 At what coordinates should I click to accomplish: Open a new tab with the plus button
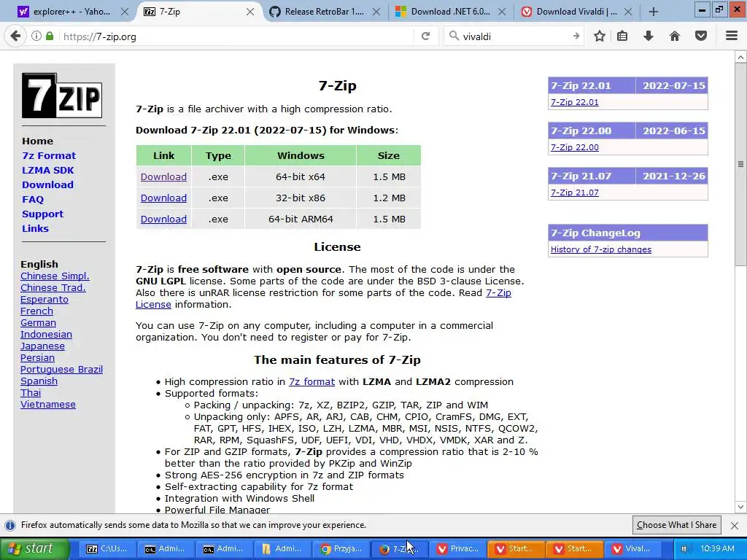tap(654, 12)
